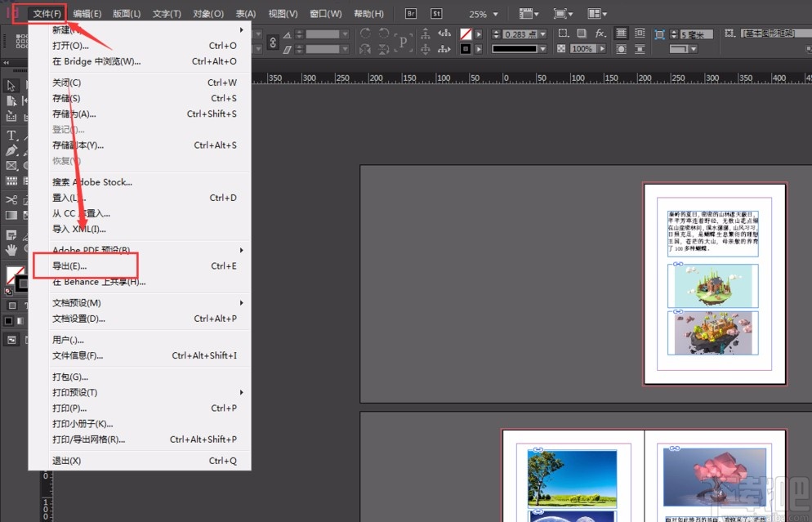Click the 5 毫米 value input field

coord(696,34)
